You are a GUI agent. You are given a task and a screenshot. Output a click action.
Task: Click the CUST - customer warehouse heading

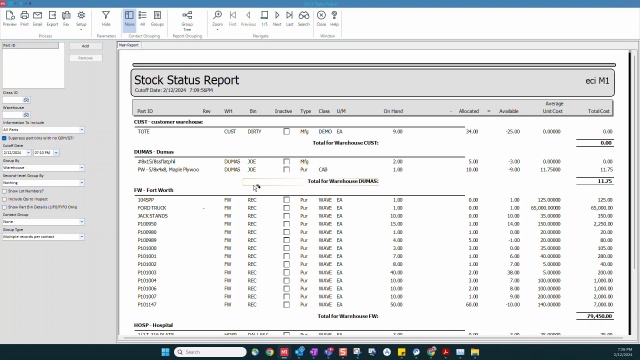(x=168, y=122)
